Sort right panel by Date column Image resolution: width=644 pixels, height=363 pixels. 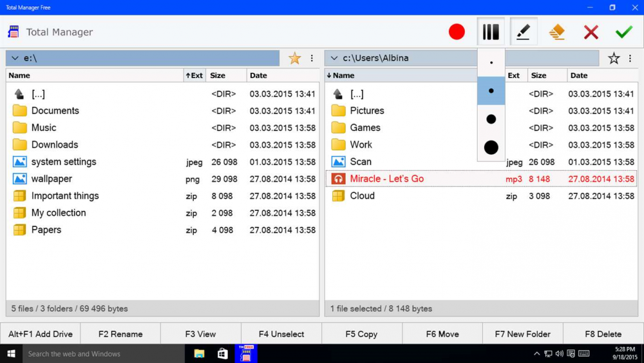click(x=602, y=75)
